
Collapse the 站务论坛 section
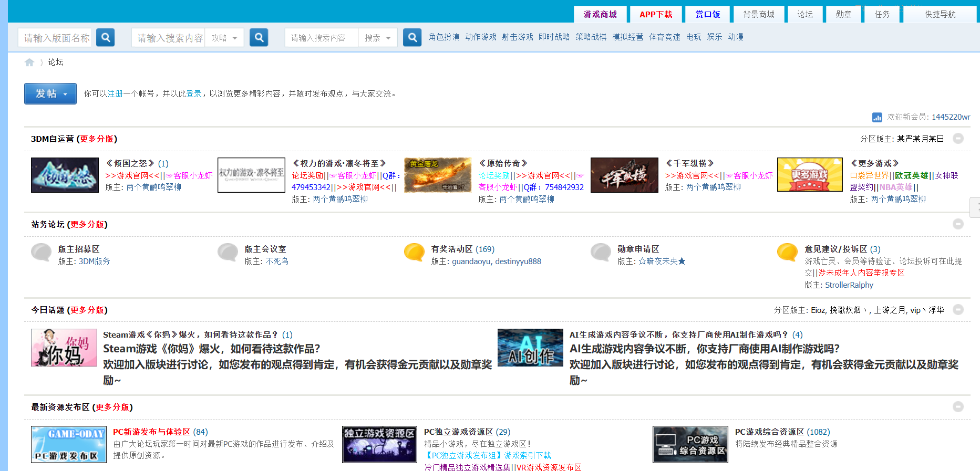click(958, 224)
